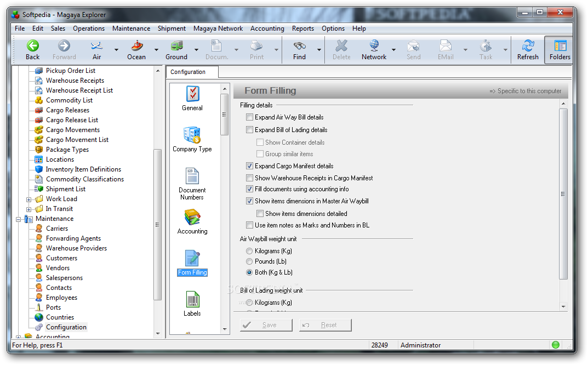This screenshot has width=588, height=365.
Task: Refresh the view with the Refresh icon
Action: tap(528, 46)
